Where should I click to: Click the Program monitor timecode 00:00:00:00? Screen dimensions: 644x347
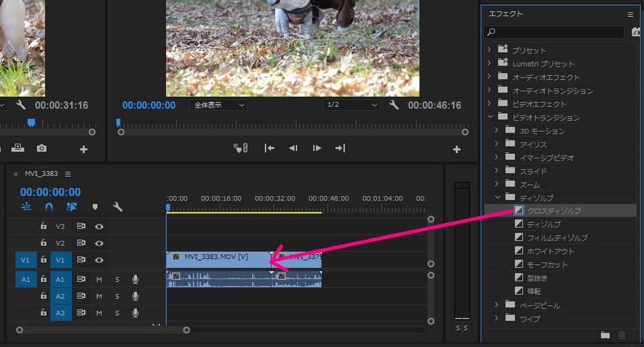tap(148, 105)
